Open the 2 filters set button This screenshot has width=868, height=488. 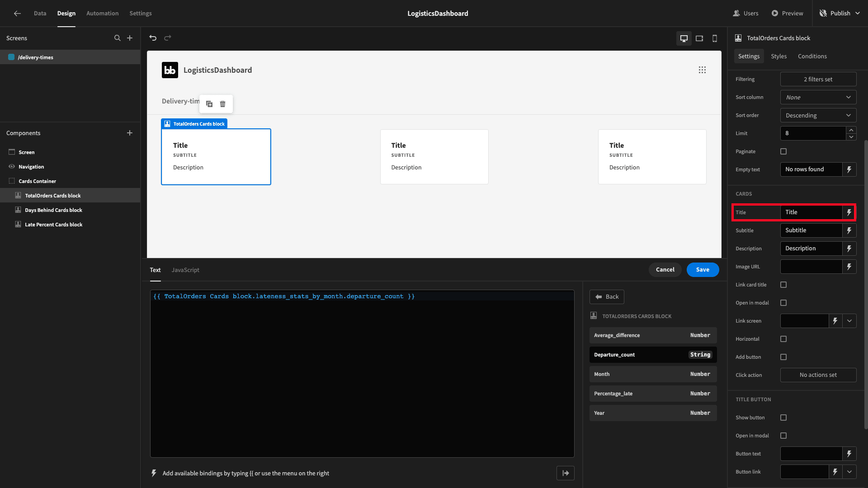point(818,79)
